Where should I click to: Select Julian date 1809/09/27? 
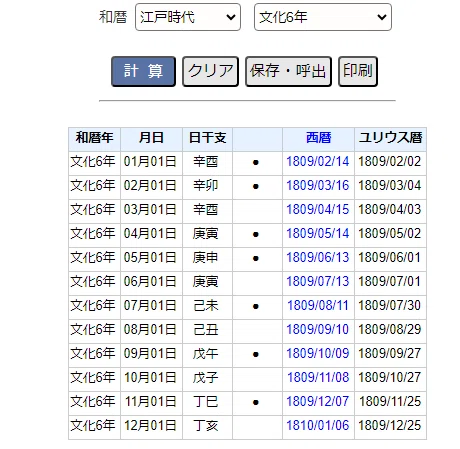coord(390,354)
